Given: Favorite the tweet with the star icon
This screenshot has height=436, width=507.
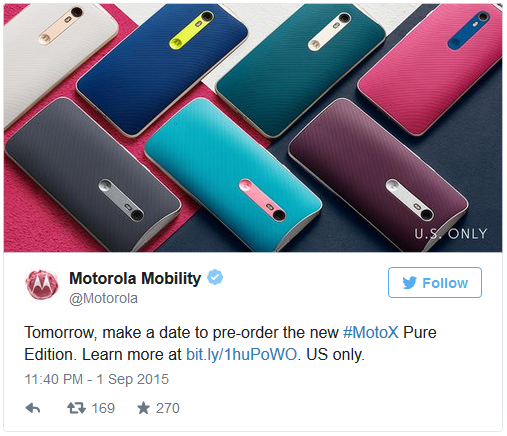Looking at the screenshot, I should (x=143, y=408).
